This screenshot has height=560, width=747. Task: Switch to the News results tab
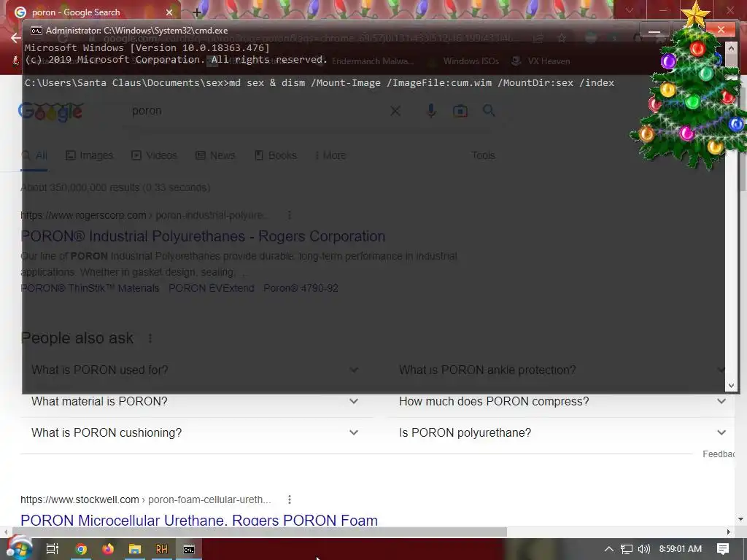[x=215, y=155]
